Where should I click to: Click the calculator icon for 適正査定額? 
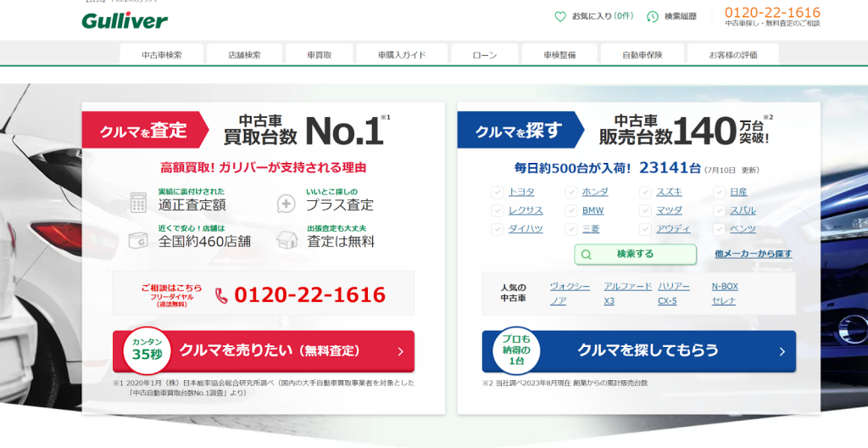click(x=138, y=203)
